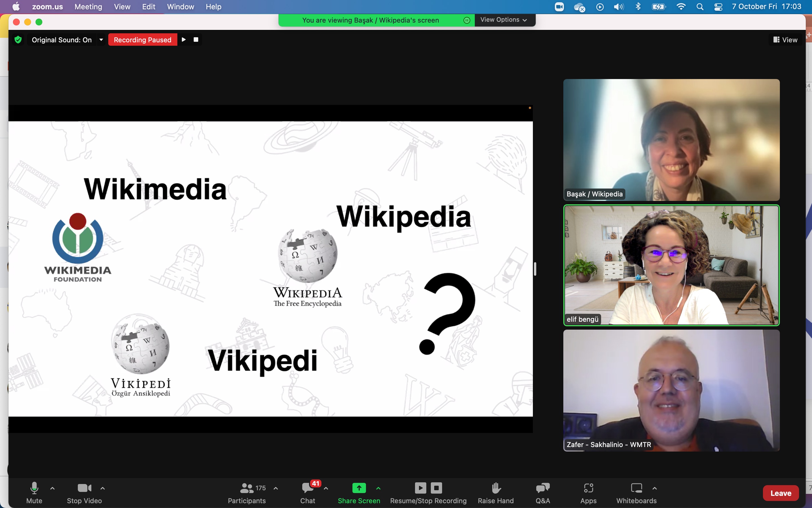Open the Bluetooth menu

(638, 7)
